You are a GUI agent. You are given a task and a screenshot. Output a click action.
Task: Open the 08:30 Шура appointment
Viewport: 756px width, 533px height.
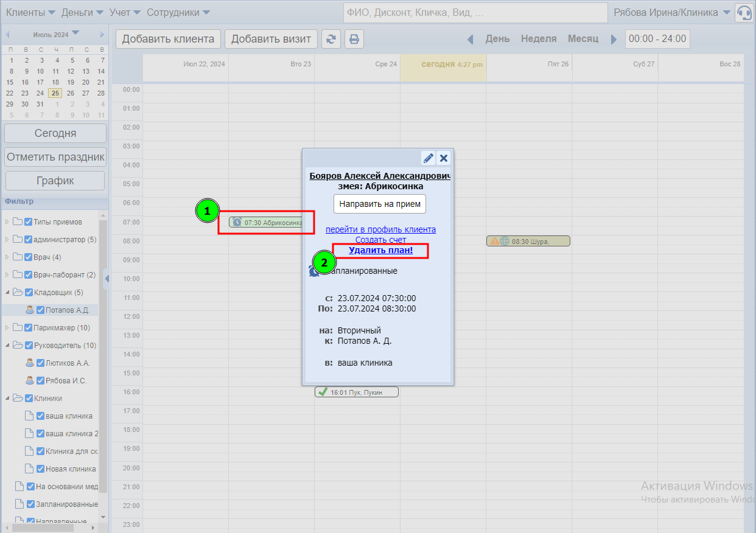coord(528,242)
